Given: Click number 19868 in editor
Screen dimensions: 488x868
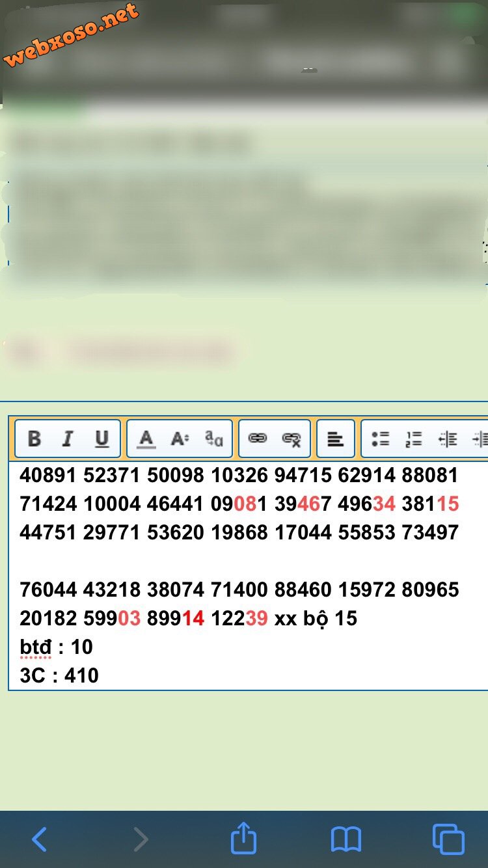Looking at the screenshot, I should (x=239, y=532).
